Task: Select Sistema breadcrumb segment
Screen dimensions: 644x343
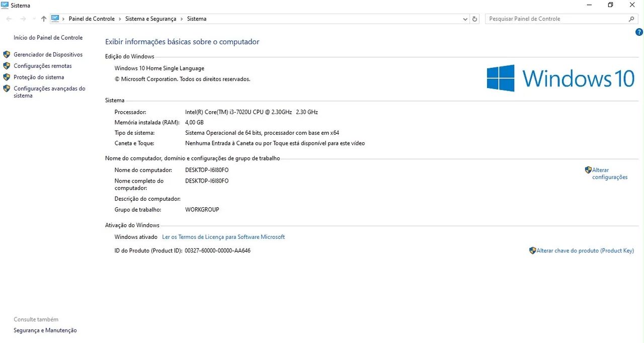Action: [197, 19]
